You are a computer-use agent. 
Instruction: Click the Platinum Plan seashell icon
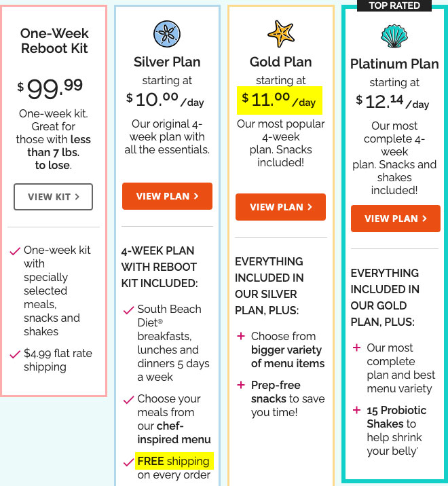pos(394,36)
